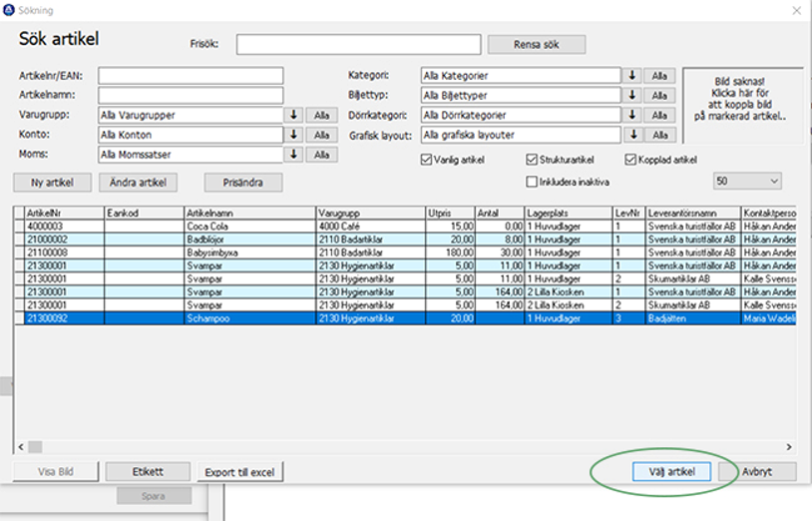Image resolution: width=812 pixels, height=521 pixels.
Task: Open the Biljettyp dropdown arrow
Action: click(x=631, y=95)
